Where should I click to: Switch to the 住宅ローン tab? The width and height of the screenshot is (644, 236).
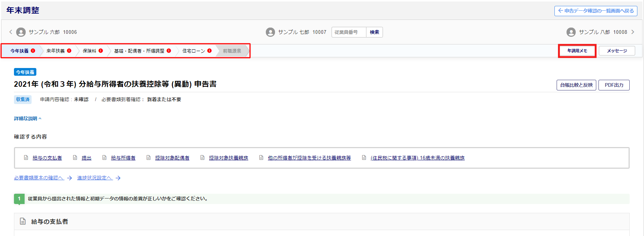point(196,51)
